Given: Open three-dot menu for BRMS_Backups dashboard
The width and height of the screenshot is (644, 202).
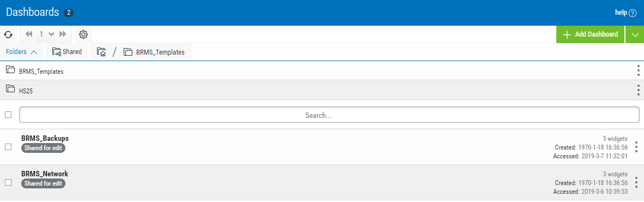Looking at the screenshot, I should [x=636, y=147].
